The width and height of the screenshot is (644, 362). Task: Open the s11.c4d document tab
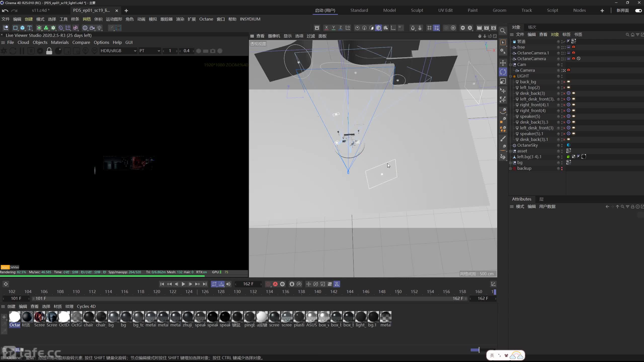coord(41,10)
